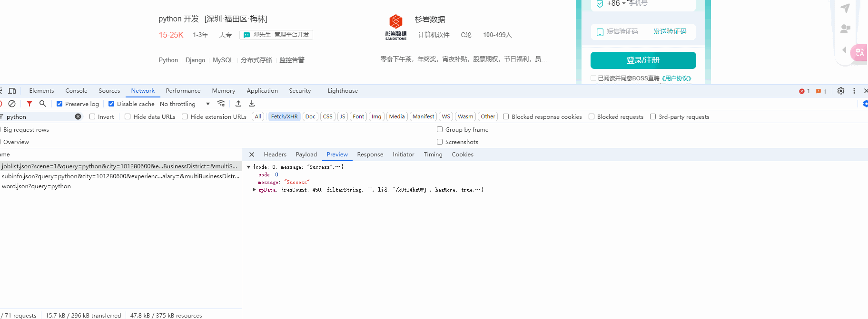Viewport: 868px width, 319px height.
Task: Open the Timing request tab
Action: tap(433, 155)
